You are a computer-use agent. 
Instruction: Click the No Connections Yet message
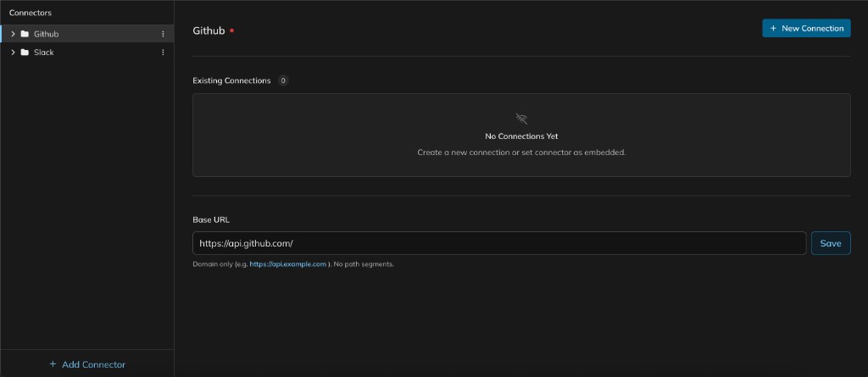point(521,136)
